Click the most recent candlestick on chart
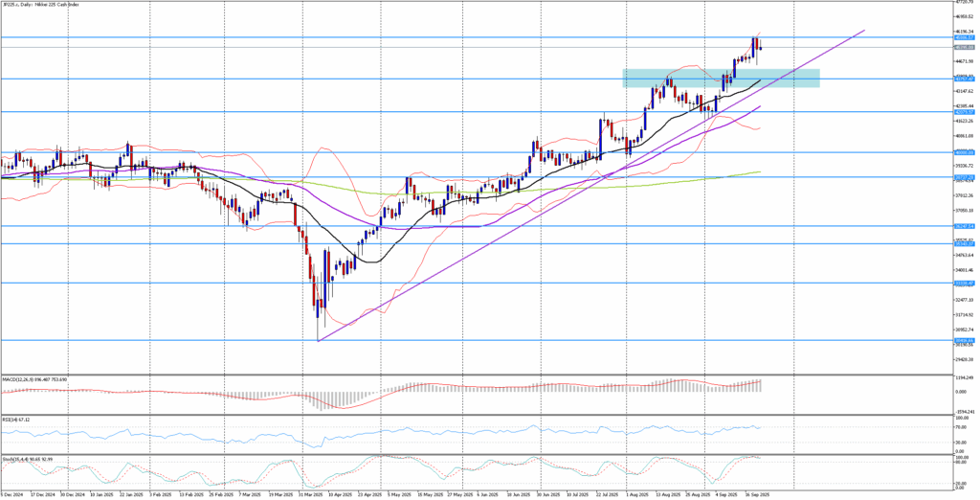The image size is (980, 500). (760, 47)
